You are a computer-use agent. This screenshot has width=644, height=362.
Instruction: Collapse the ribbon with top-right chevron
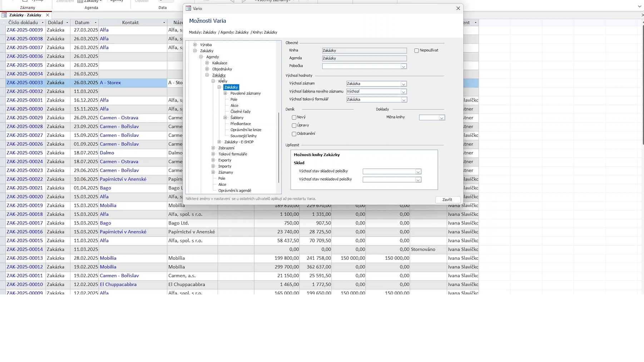pyautogui.click(x=639, y=6)
